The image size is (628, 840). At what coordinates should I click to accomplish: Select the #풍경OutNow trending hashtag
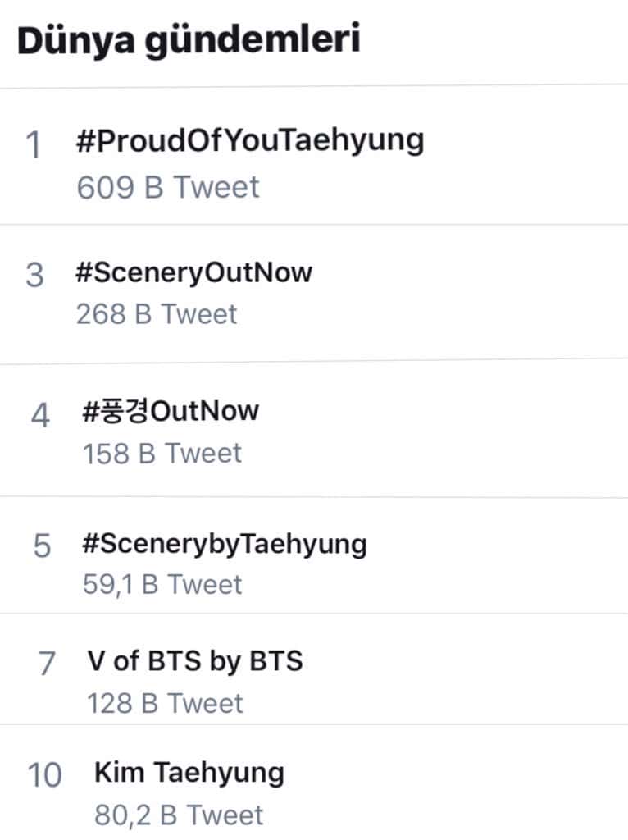click(x=171, y=409)
